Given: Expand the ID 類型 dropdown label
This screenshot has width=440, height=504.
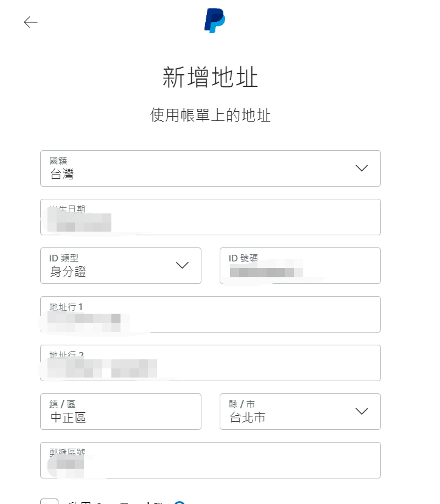Looking at the screenshot, I should click(64, 258).
